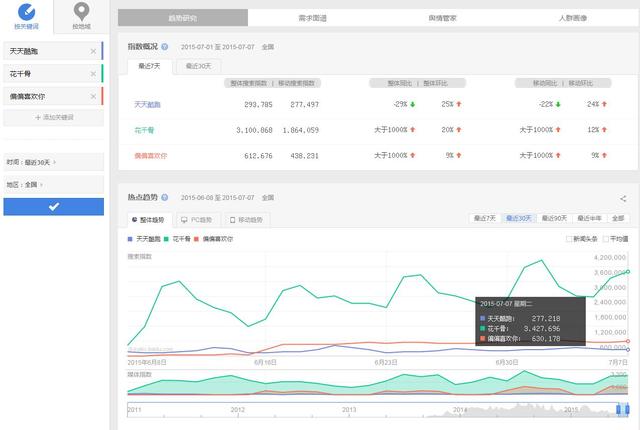Open the 地区 全国 region dropdown
Screen dimensions: 640x430
[53, 185]
